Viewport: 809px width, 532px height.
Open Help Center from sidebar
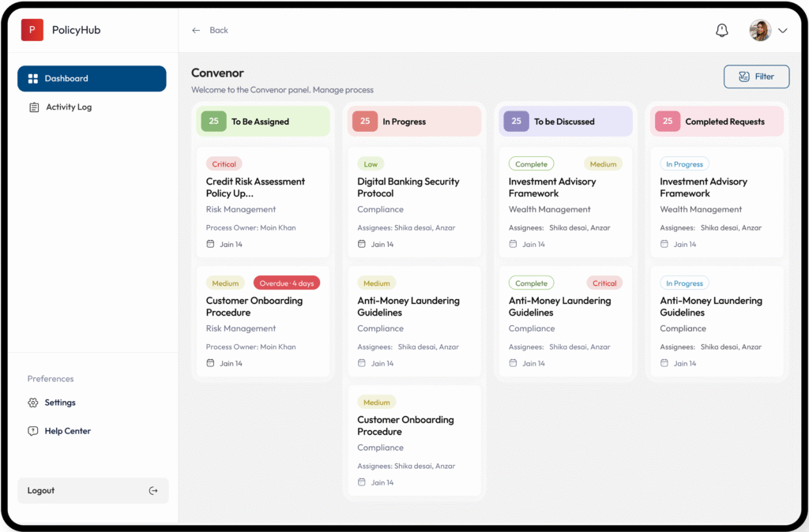[67, 431]
